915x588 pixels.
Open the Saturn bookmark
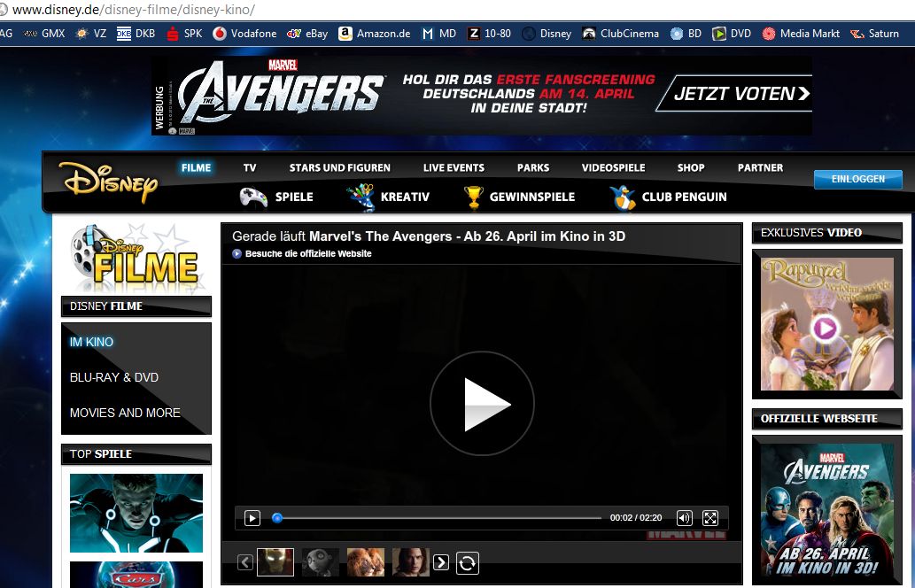pos(874,34)
